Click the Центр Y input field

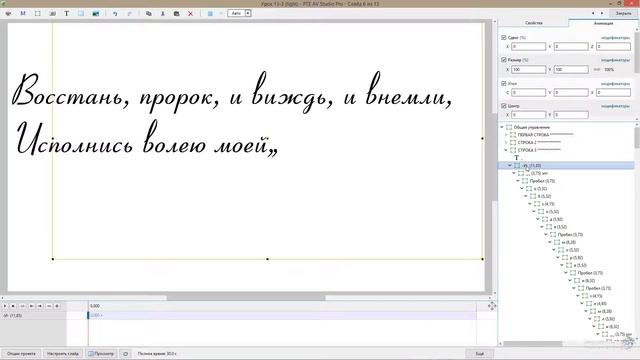(571, 115)
